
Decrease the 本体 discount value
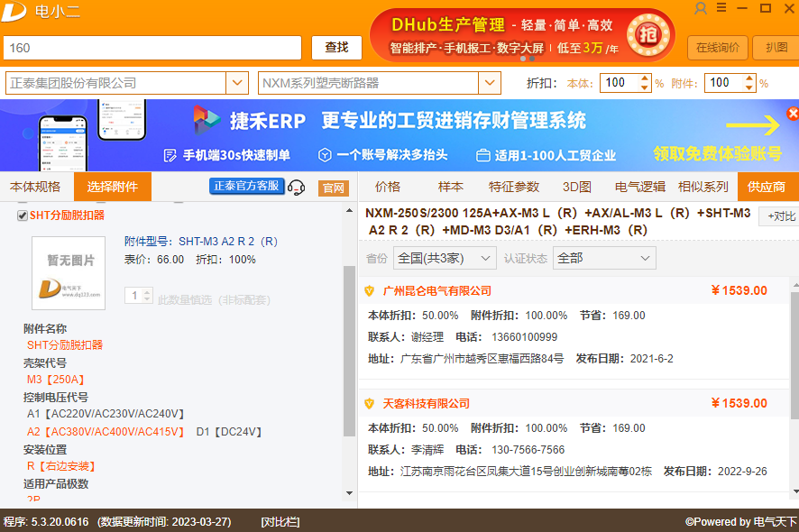pyautogui.click(x=645, y=87)
